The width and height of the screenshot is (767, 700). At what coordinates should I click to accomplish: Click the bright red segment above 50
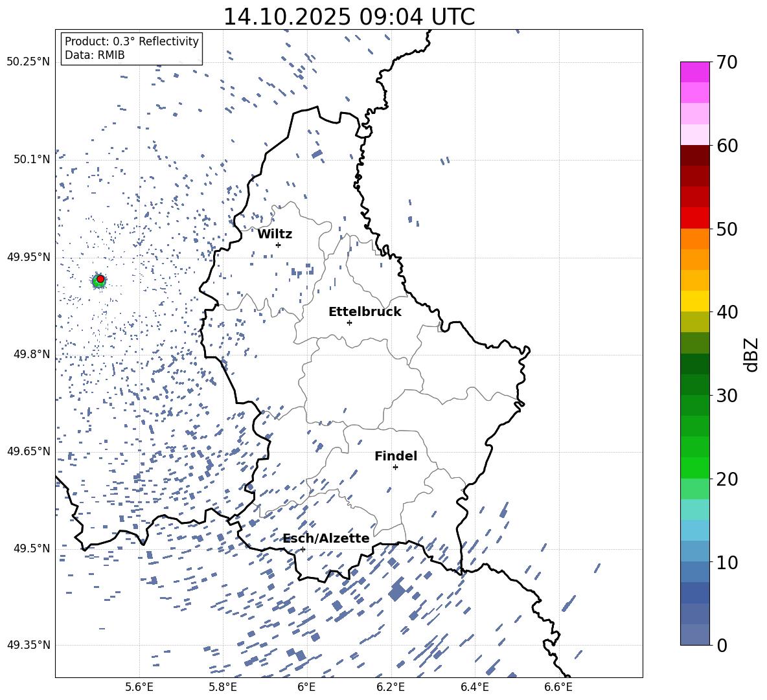[695, 218]
